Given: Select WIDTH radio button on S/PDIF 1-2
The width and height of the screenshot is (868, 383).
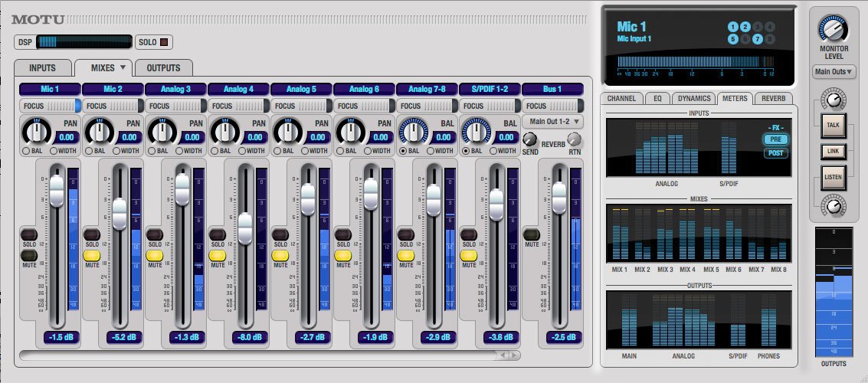Looking at the screenshot, I should coord(494,151).
